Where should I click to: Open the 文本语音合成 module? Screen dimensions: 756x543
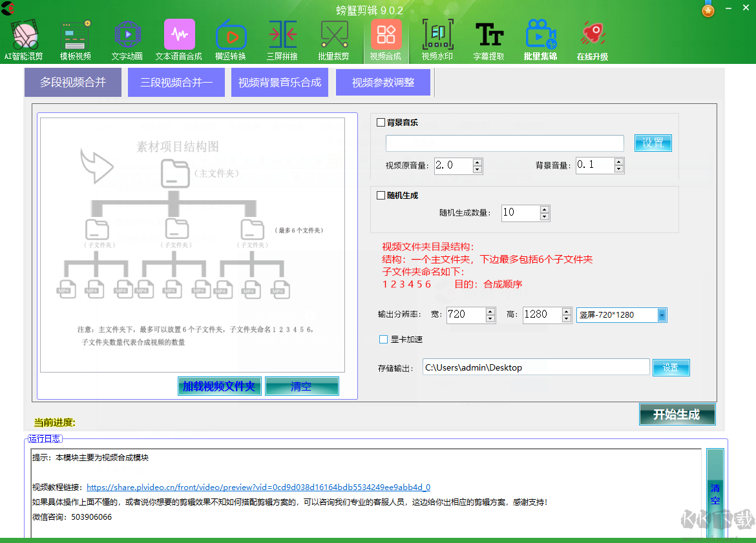point(179,36)
